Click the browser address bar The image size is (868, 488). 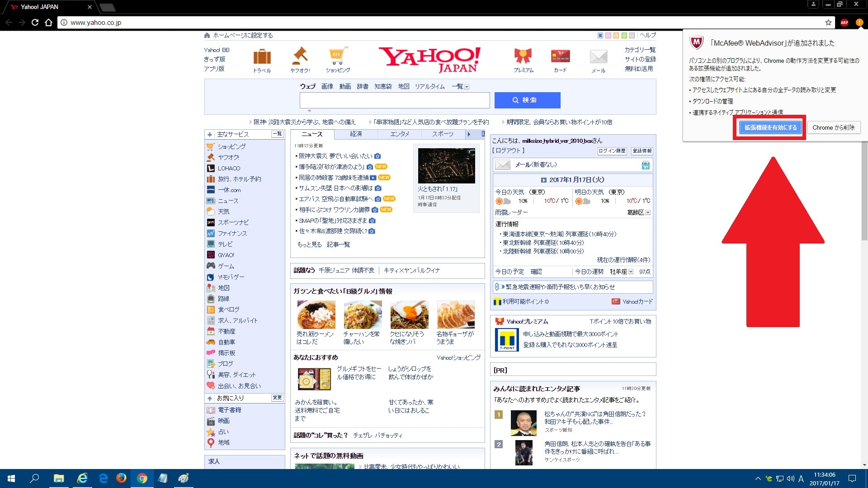(x=443, y=23)
